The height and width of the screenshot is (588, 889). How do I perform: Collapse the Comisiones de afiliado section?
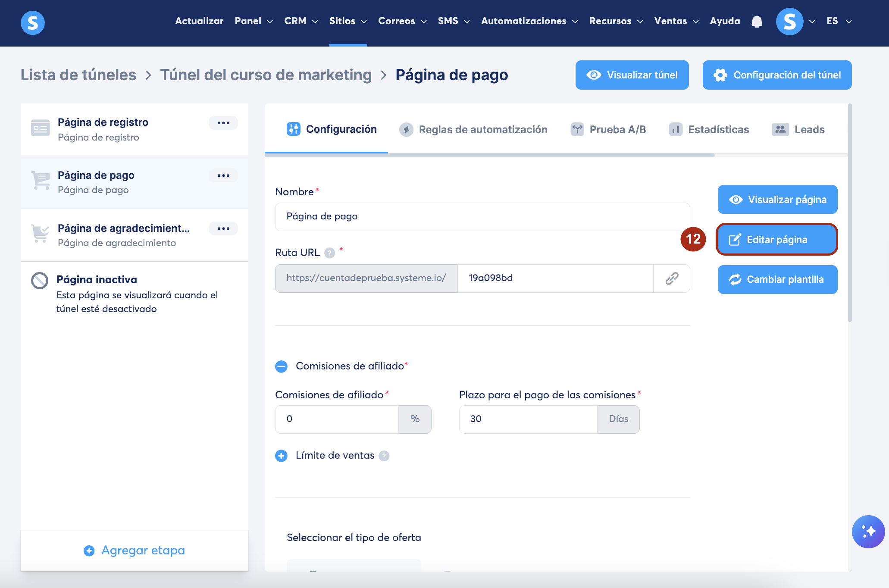281,366
